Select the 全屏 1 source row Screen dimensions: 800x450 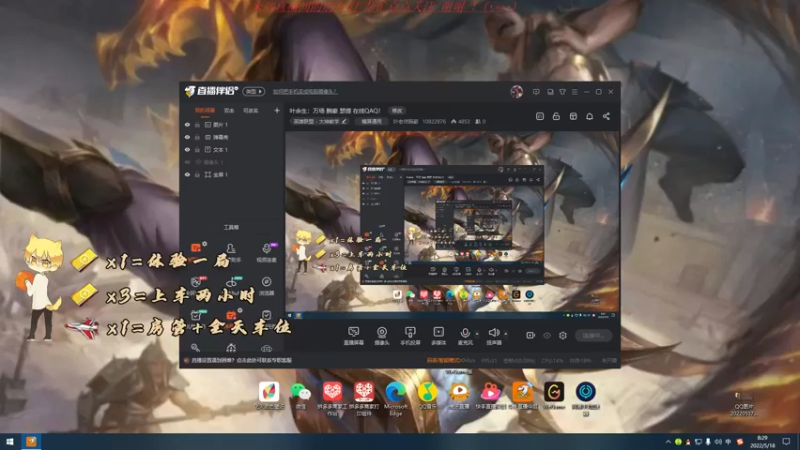click(x=232, y=174)
